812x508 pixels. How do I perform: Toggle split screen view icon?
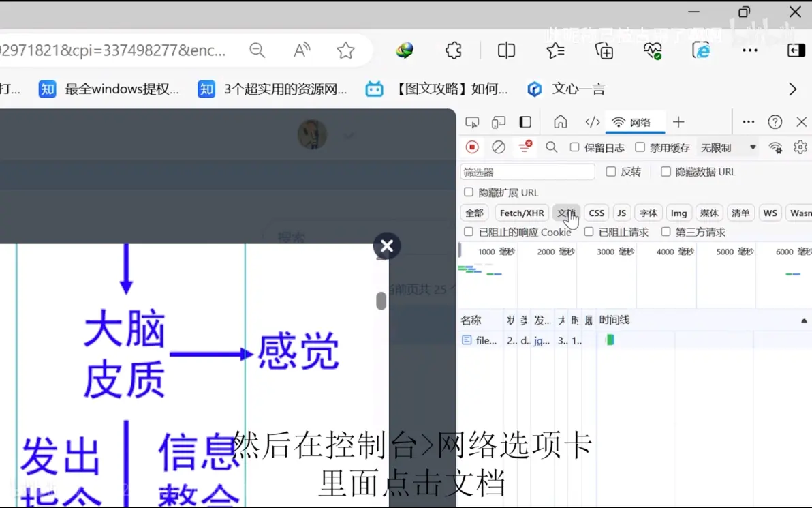506,50
